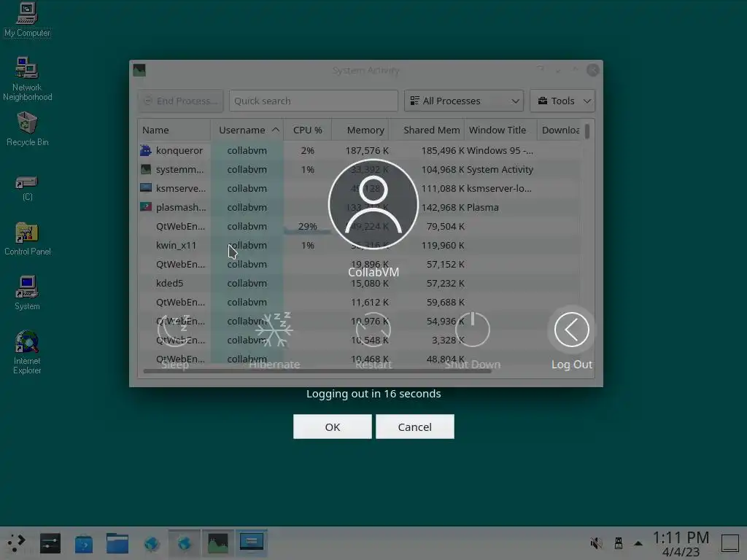Click the 187,576 K memory value

[x=367, y=150]
